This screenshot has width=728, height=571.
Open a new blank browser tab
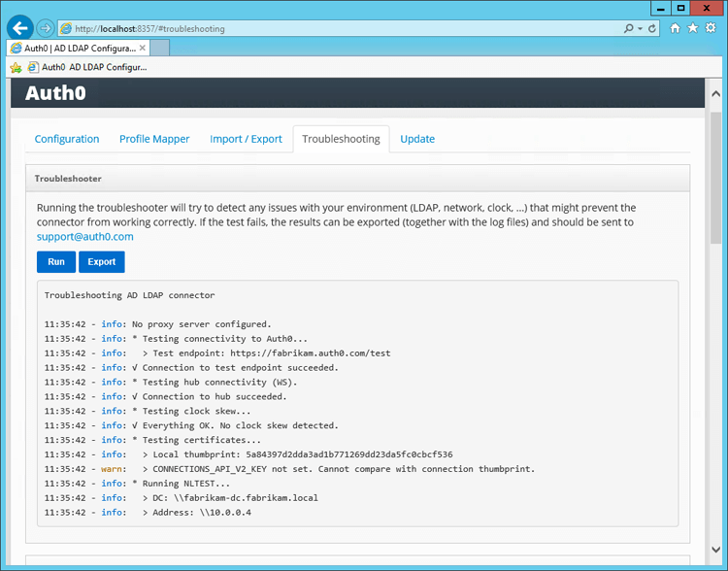(160, 48)
